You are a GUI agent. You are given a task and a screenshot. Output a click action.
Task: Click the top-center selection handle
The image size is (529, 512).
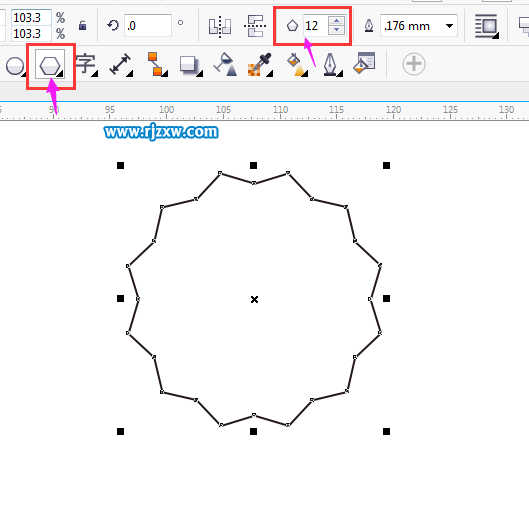pos(253,165)
